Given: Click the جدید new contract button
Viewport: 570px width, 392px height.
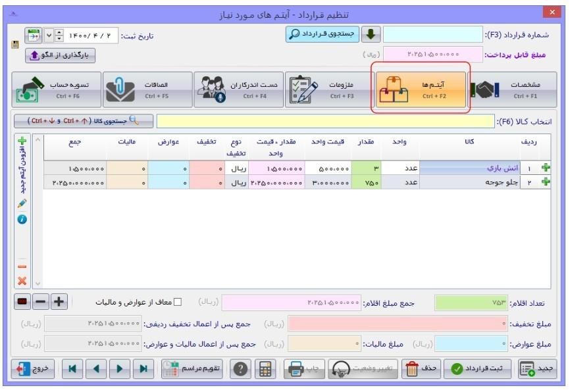Looking at the screenshot, I should pos(537,369).
